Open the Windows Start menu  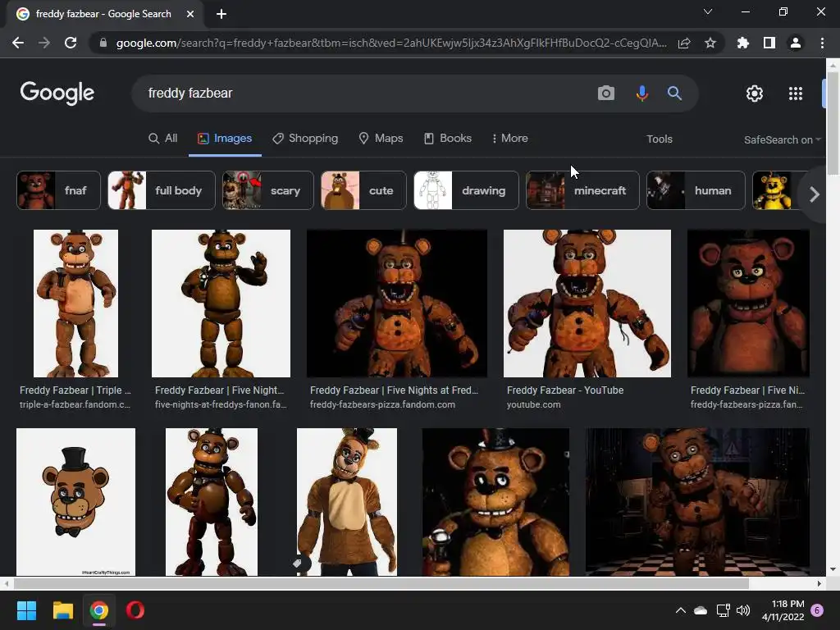click(x=26, y=610)
